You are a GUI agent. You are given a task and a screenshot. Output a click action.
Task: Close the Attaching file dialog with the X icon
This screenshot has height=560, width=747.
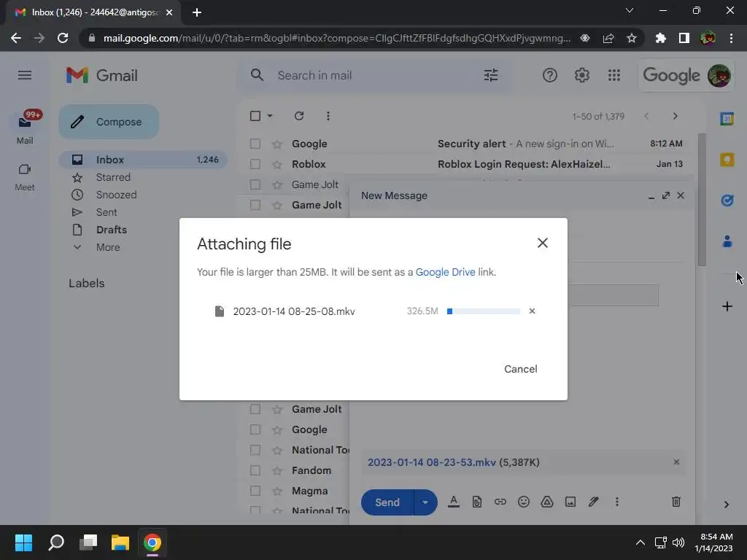click(542, 243)
